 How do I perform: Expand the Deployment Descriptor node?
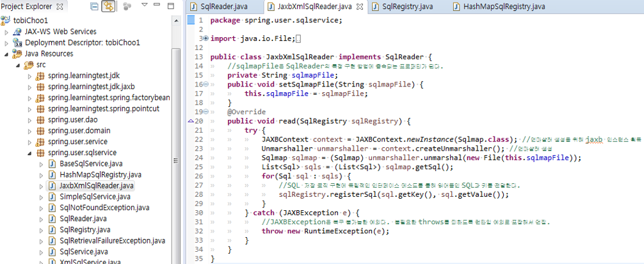pos(6,43)
